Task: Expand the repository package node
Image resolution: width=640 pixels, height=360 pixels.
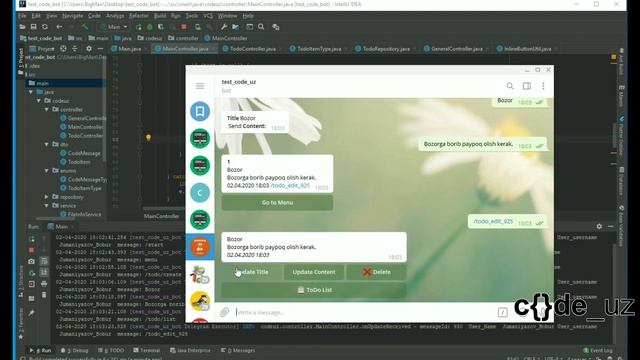Action: click(x=47, y=197)
